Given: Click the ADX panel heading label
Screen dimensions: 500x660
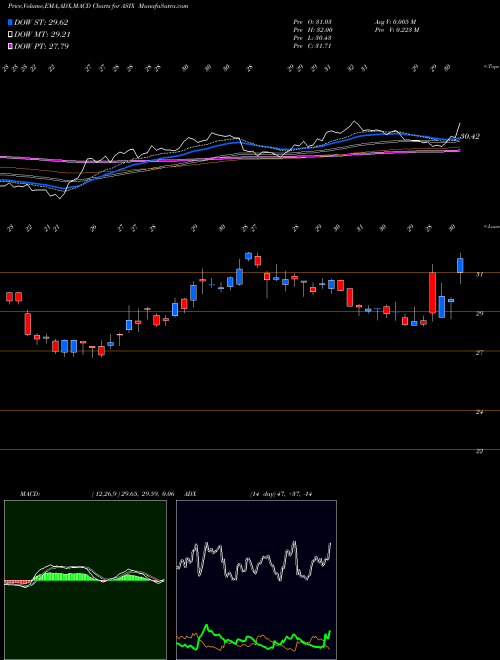Looking at the screenshot, I should tap(191, 494).
